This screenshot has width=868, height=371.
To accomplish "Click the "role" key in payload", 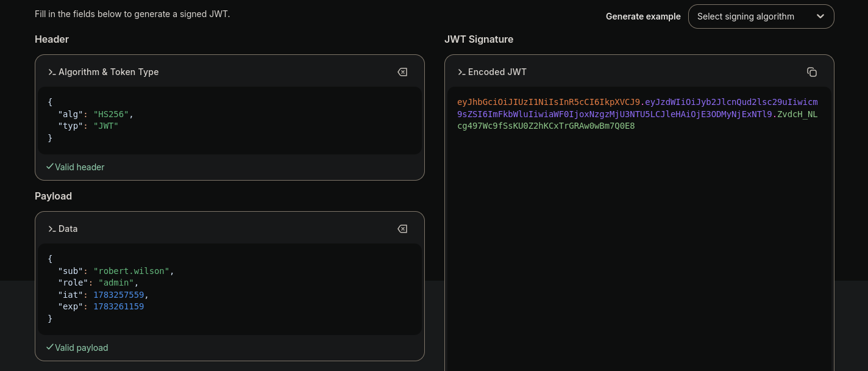I will (x=73, y=283).
